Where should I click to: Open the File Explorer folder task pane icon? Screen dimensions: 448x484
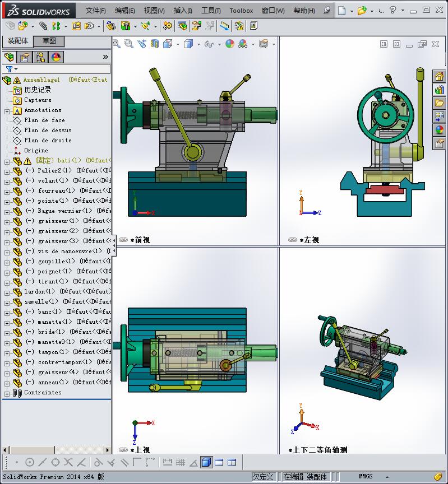(439, 103)
